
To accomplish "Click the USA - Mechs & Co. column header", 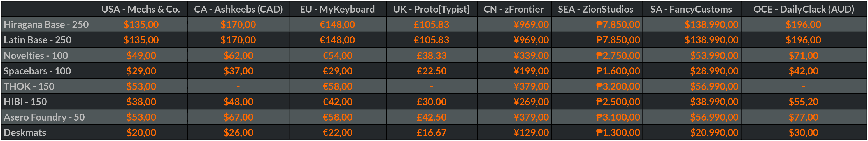I will [141, 9].
